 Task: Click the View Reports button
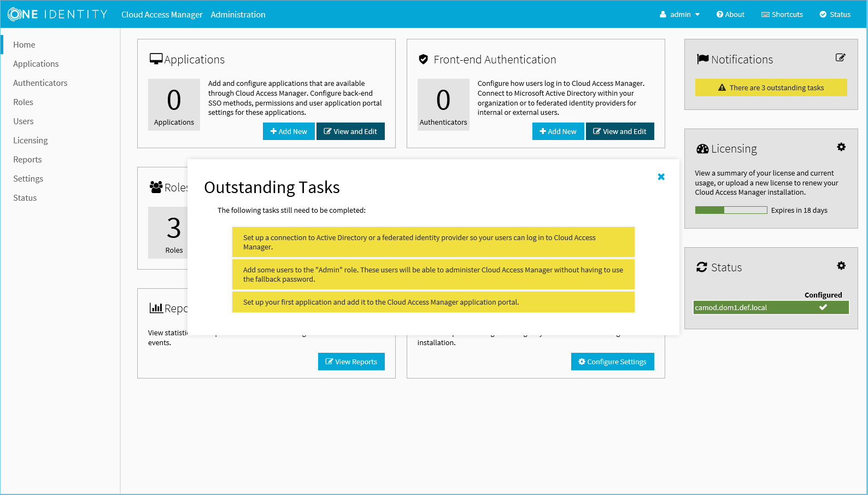coord(351,362)
